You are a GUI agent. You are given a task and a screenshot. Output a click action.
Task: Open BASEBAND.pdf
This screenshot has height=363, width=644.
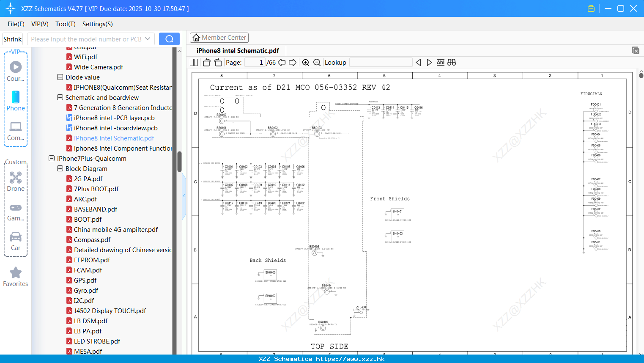point(96,209)
